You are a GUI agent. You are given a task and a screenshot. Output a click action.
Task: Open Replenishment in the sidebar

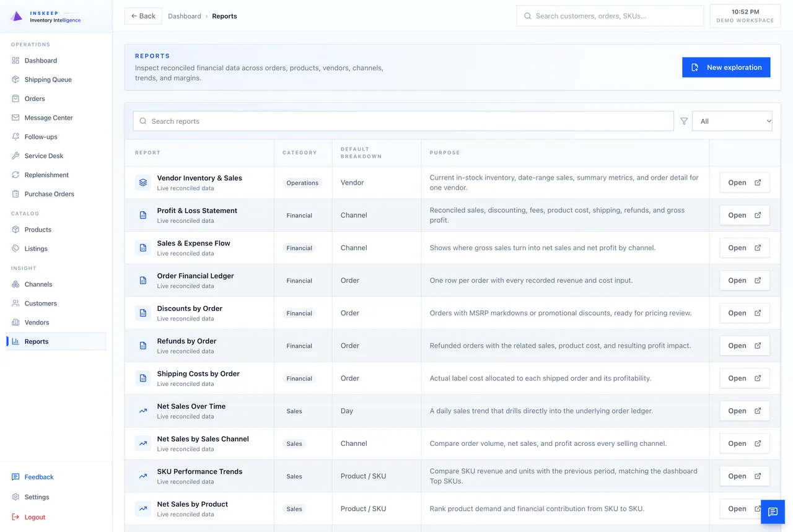(x=56, y=175)
